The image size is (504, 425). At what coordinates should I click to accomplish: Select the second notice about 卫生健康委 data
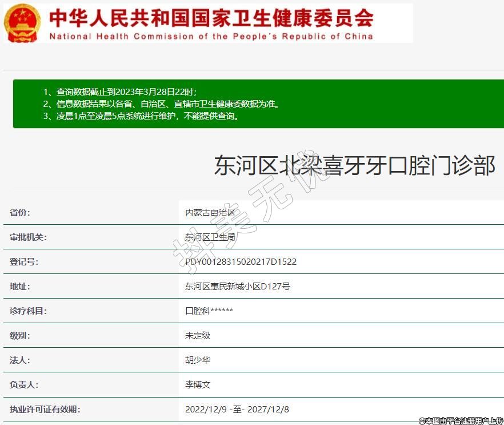click(x=161, y=104)
